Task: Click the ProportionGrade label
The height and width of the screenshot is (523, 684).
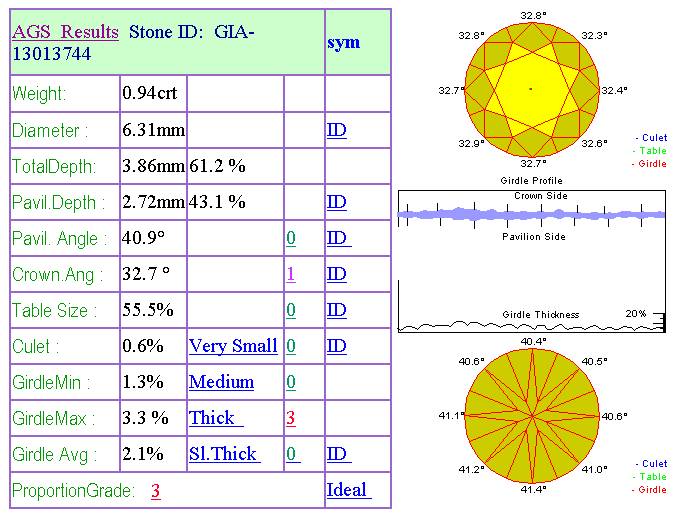Action: 73,491
